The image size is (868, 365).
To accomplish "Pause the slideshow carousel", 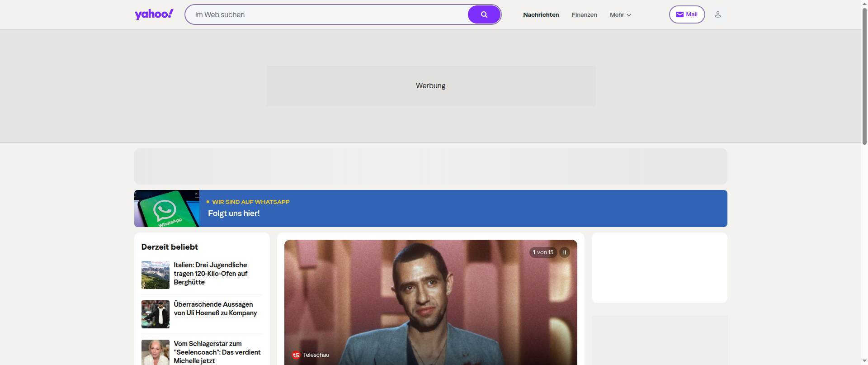I will pyautogui.click(x=564, y=252).
